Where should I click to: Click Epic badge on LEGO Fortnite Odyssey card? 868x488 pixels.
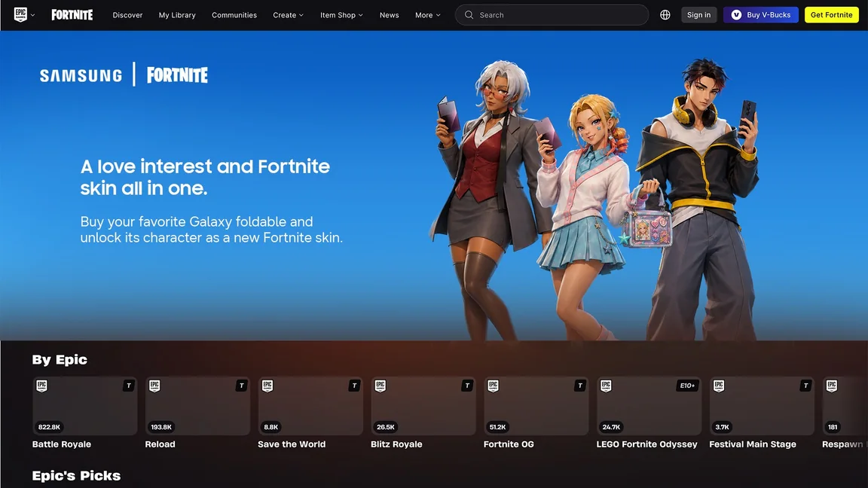[607, 386]
